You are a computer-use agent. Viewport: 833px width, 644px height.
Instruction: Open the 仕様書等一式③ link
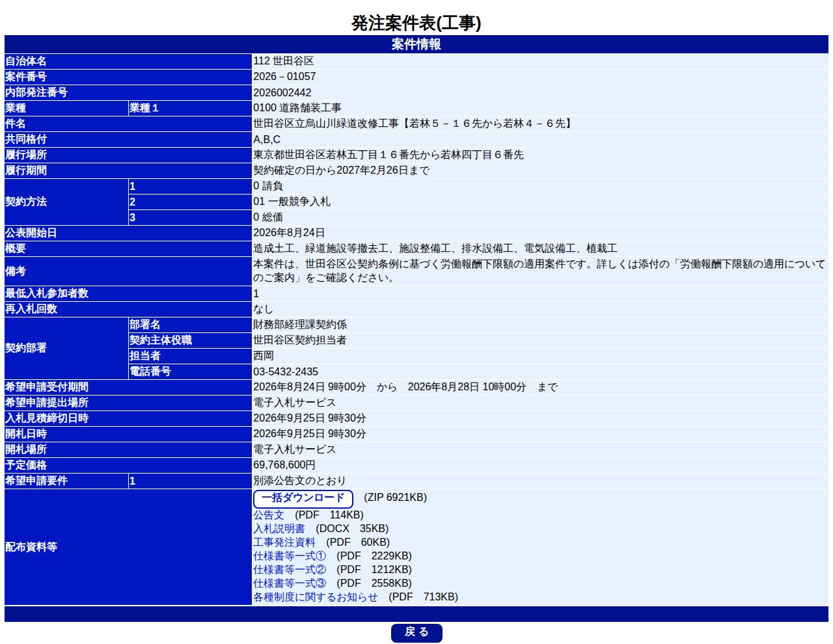pos(290,584)
